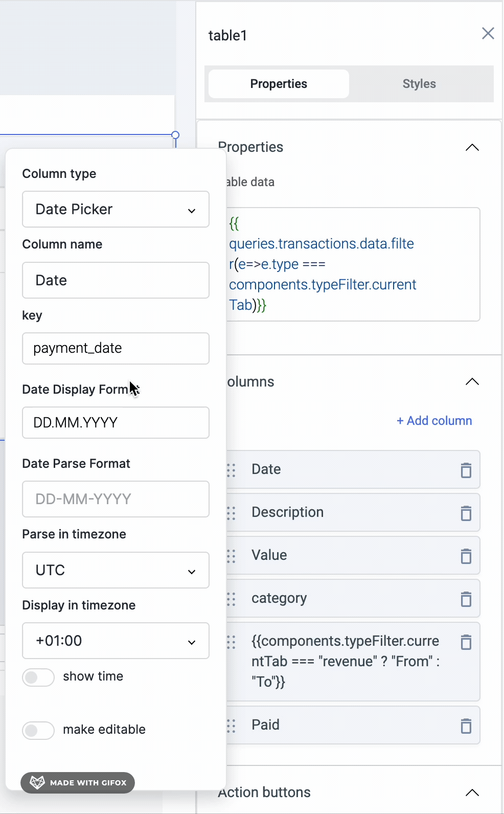Close the table1 inspector panel
The width and height of the screenshot is (504, 814).
[488, 33]
